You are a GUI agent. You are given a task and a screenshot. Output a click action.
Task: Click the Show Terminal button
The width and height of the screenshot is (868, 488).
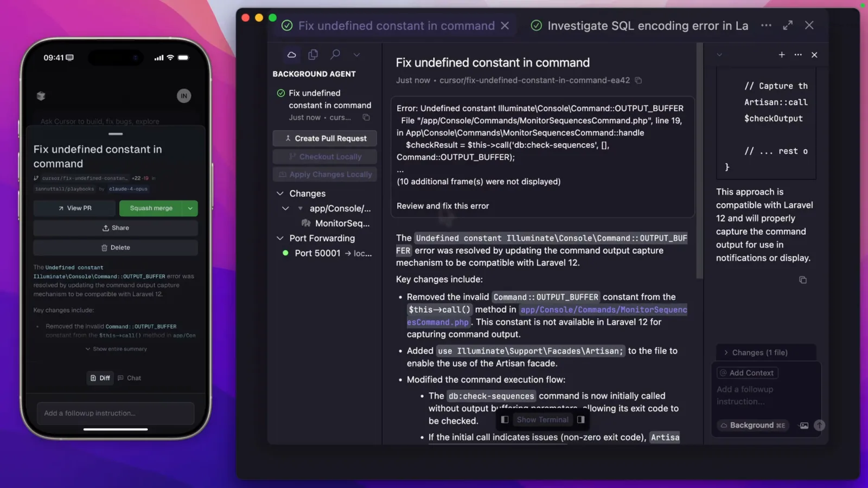coord(542,420)
